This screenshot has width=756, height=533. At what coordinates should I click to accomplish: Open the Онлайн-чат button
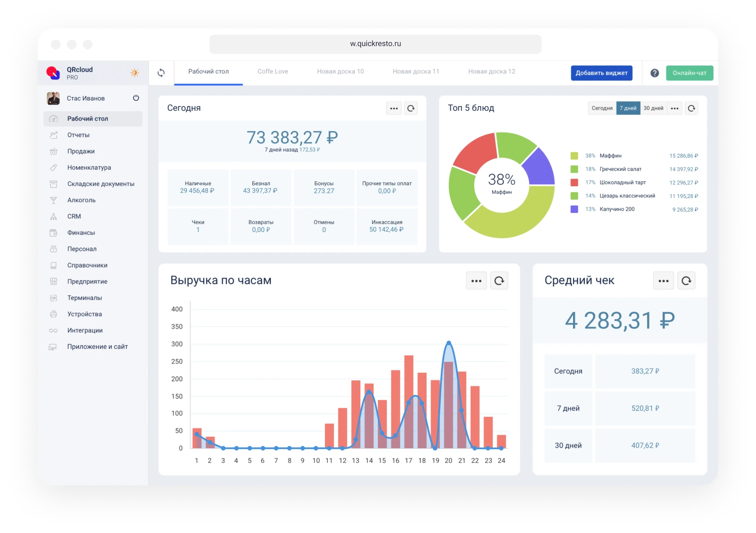tap(690, 73)
